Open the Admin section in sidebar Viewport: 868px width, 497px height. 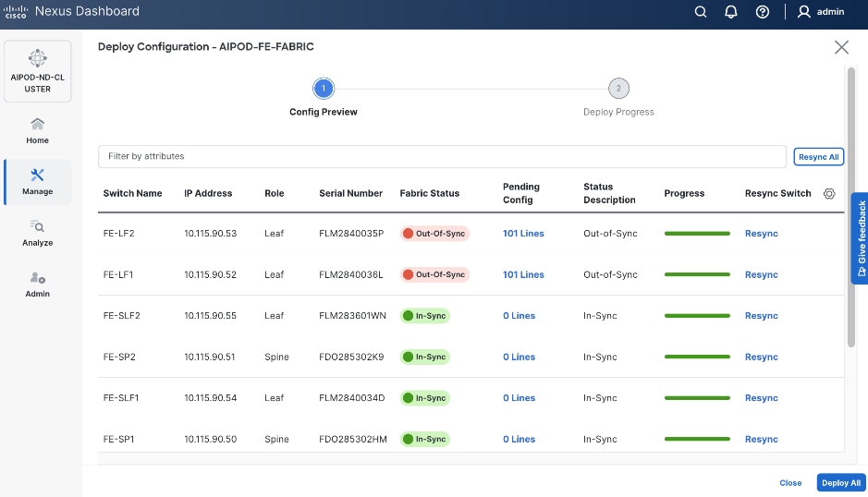coord(38,284)
